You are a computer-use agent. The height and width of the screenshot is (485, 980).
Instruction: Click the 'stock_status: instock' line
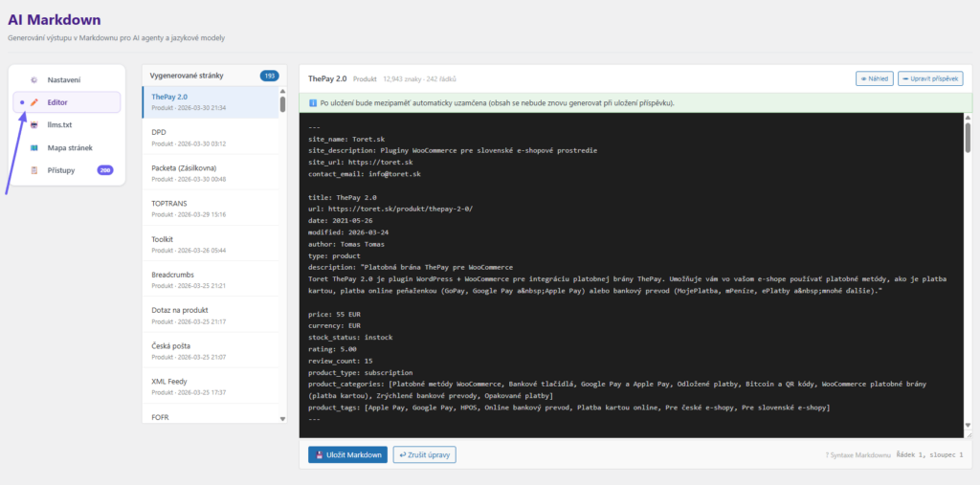(x=350, y=338)
